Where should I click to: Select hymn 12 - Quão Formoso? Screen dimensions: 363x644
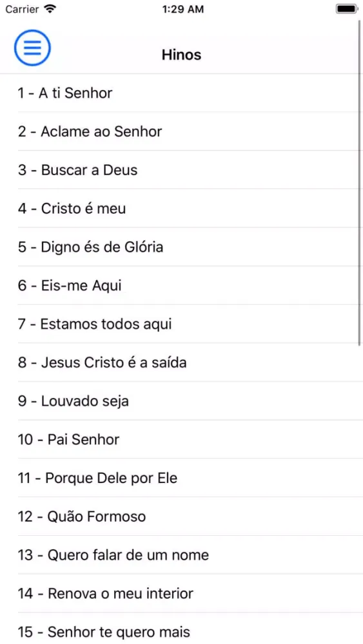[x=181, y=516]
